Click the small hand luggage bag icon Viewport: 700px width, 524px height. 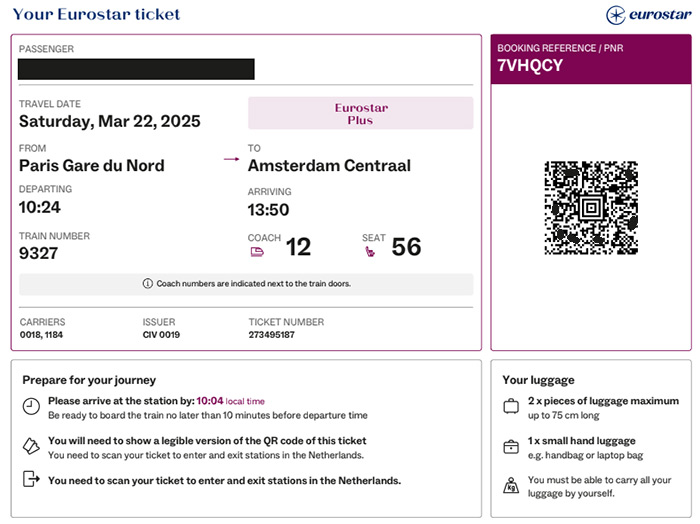click(x=511, y=446)
